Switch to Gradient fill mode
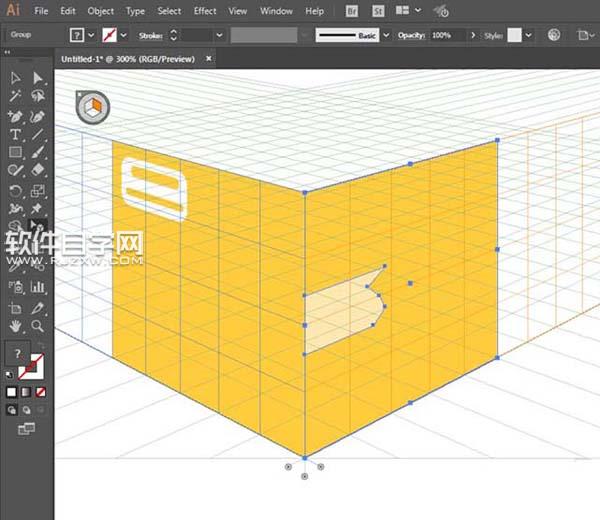The height and width of the screenshot is (520, 600). click(x=26, y=392)
